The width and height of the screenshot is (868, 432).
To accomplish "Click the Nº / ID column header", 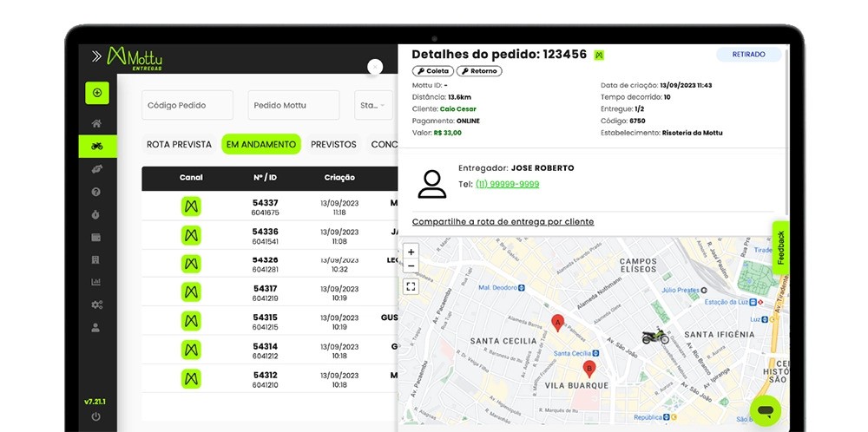I will [x=265, y=178].
